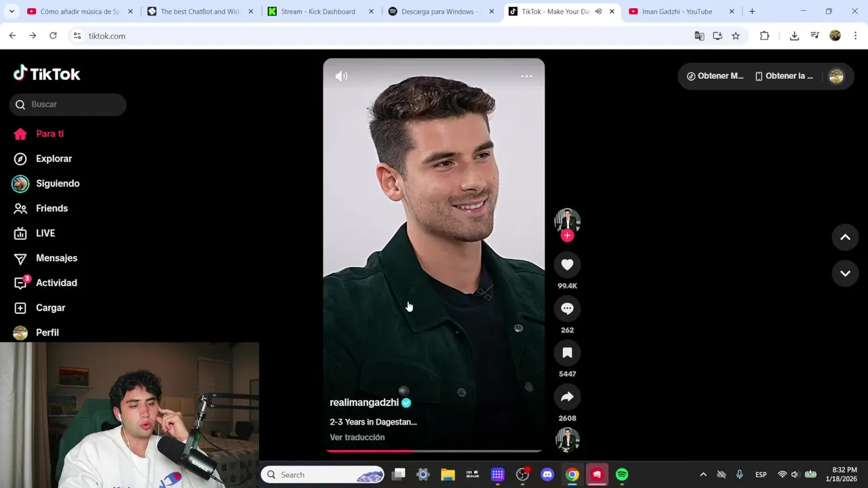Open the realimangadzhi username link
Viewport: 868px width, 488px height.
364,403
